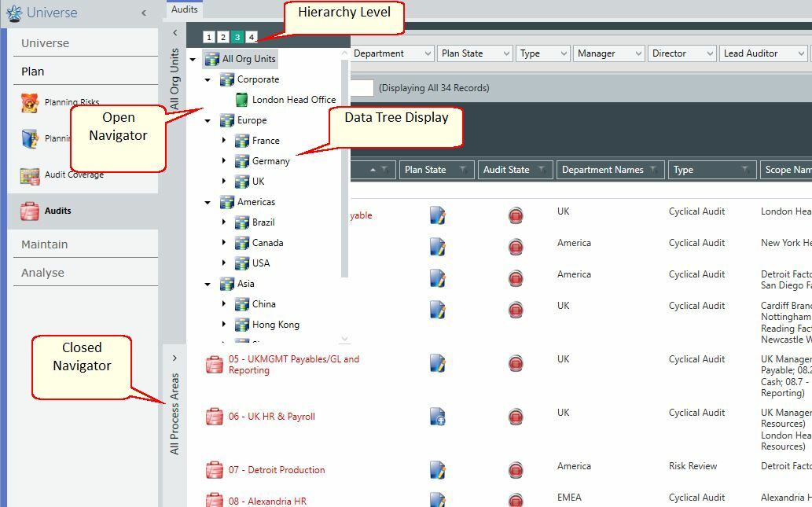Switch to the Audits tab
Screen dimensions: 812x507
[185, 9]
